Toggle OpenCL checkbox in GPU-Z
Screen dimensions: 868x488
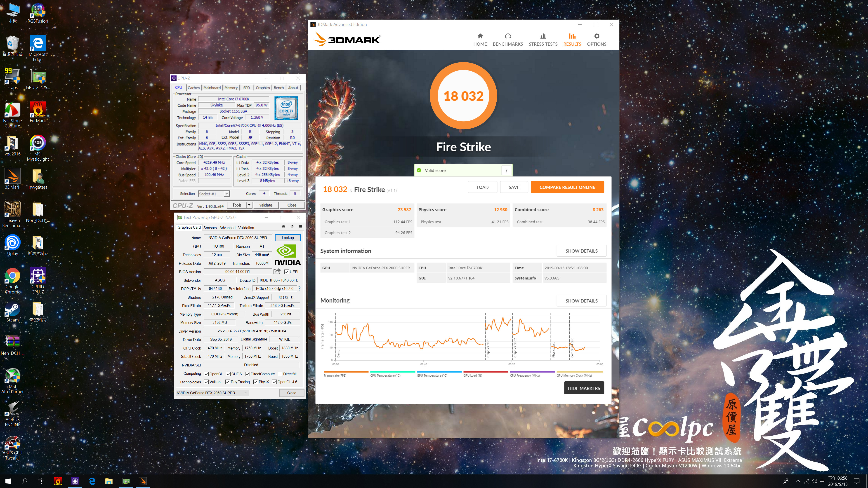pos(206,374)
